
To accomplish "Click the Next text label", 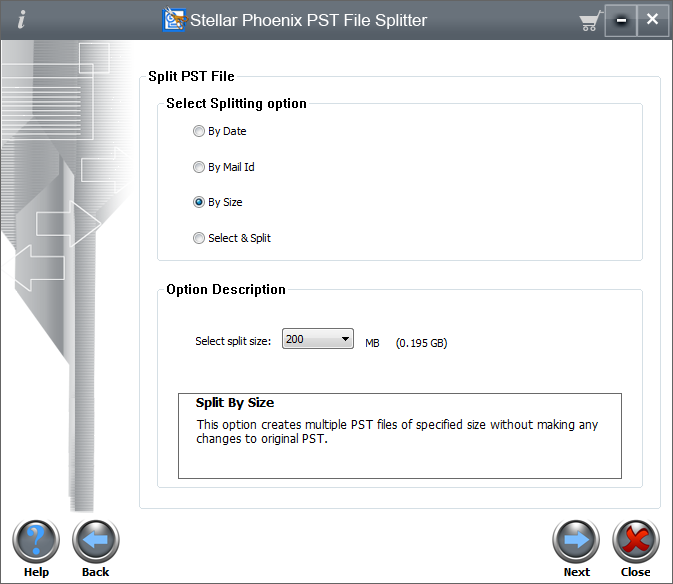I will [x=577, y=572].
